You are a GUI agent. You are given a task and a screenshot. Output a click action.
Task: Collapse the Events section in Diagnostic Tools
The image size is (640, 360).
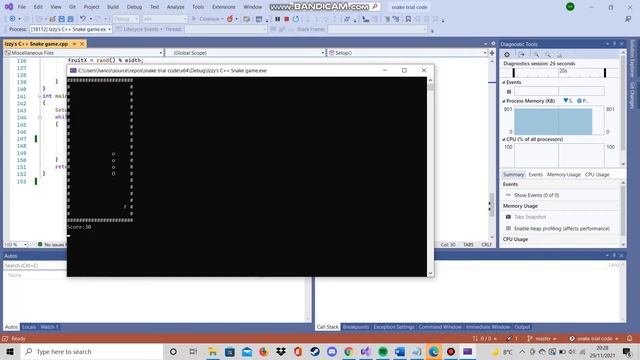pyautogui.click(x=504, y=82)
